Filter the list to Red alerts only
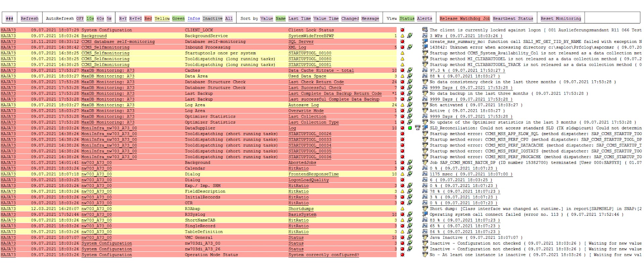This screenshot has height=268, width=644. point(148,19)
